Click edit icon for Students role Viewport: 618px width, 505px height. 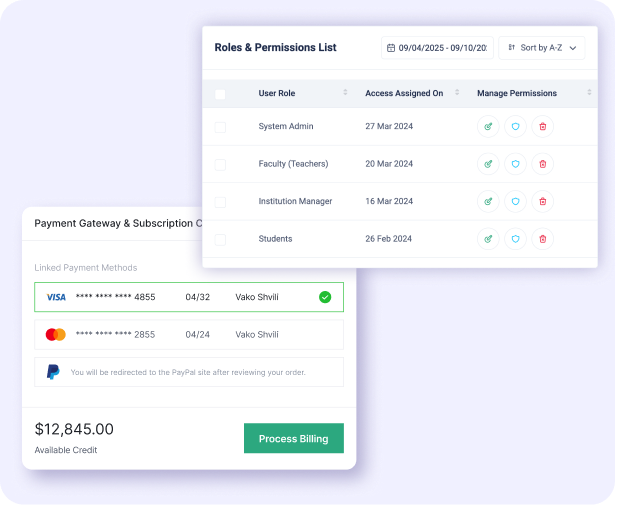tap(488, 239)
